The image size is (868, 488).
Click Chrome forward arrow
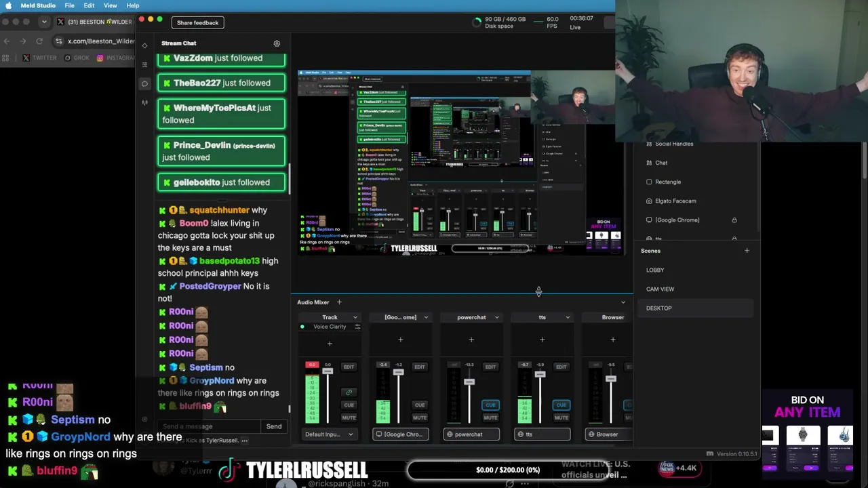[24, 41]
